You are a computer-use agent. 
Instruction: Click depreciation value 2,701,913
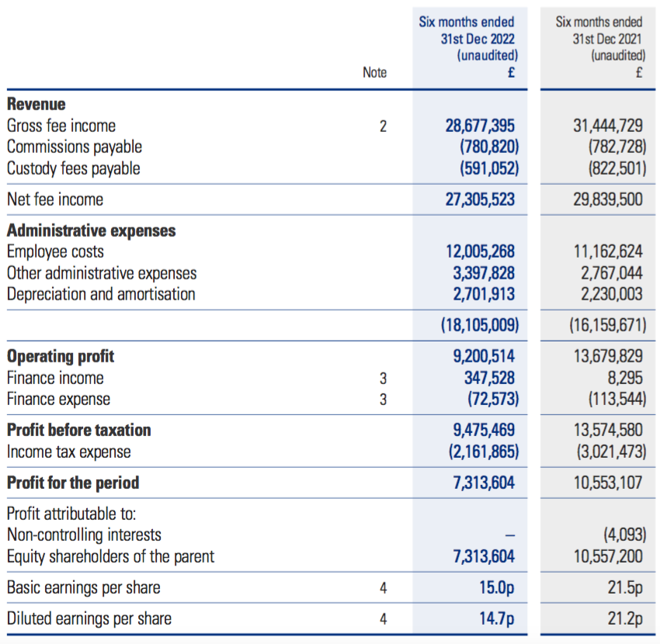pyautogui.click(x=484, y=294)
